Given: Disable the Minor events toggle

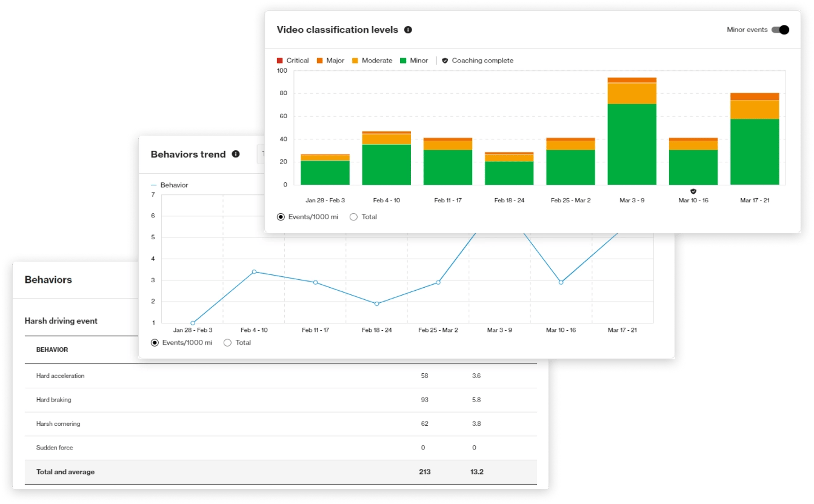Looking at the screenshot, I should 781,28.
